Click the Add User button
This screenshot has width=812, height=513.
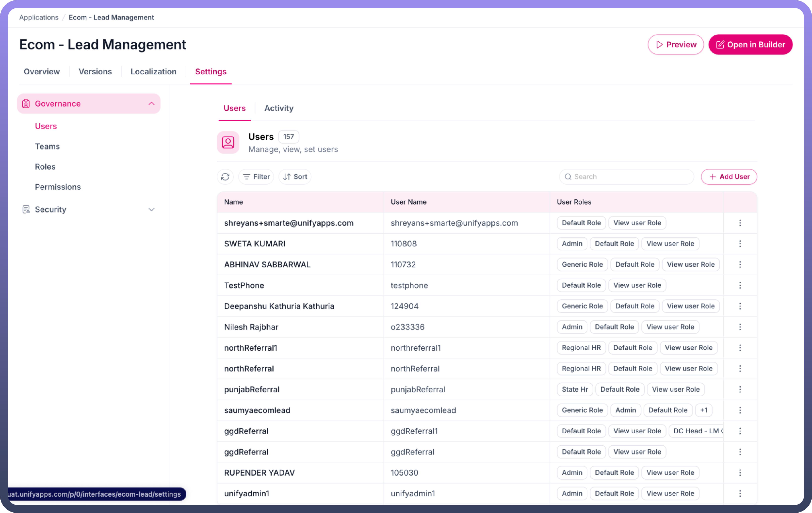[x=729, y=177]
